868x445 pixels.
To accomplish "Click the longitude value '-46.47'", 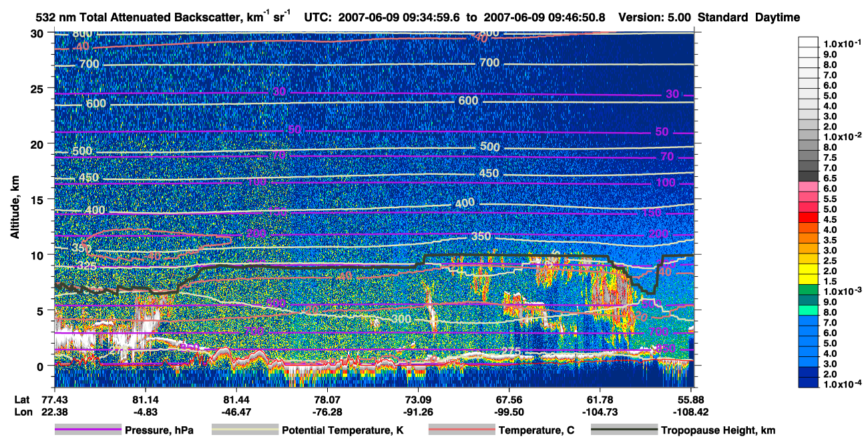I will tap(236, 412).
